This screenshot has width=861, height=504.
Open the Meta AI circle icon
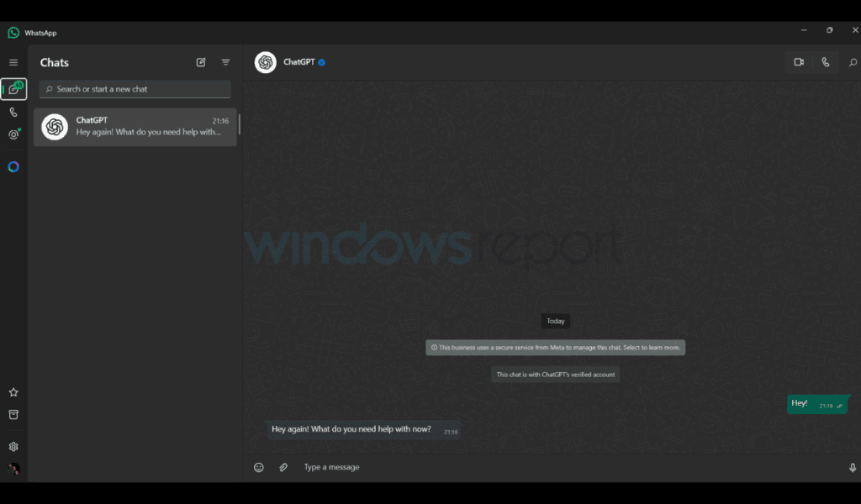pos(13,166)
